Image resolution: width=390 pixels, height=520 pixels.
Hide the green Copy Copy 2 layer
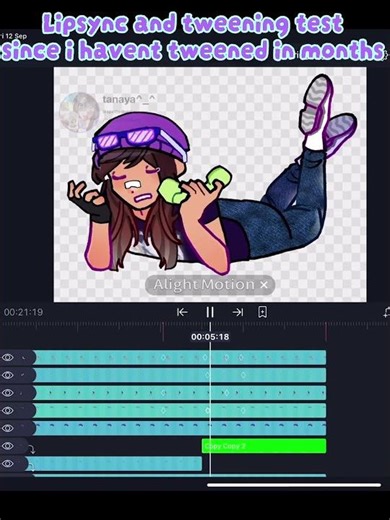coord(8,446)
